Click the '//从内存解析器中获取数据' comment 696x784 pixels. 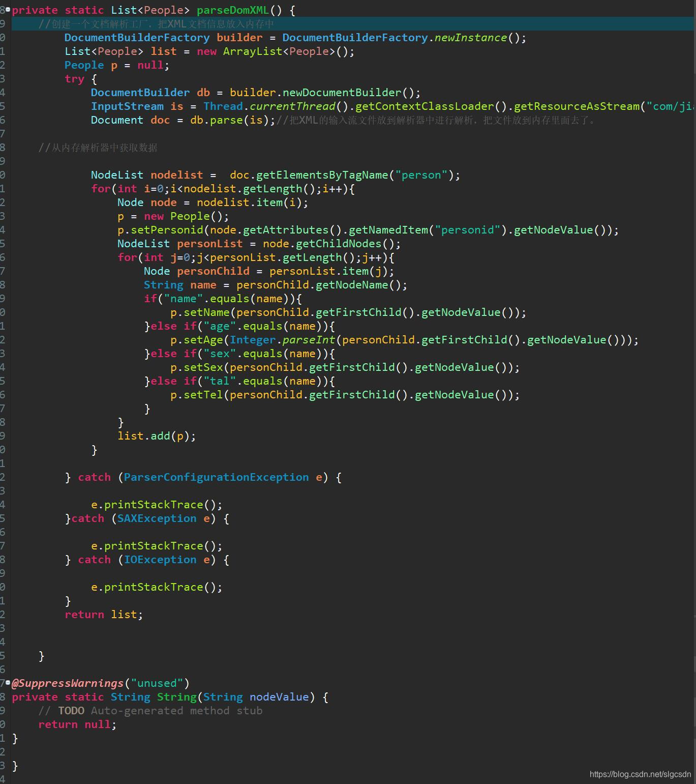pyautogui.click(x=98, y=148)
